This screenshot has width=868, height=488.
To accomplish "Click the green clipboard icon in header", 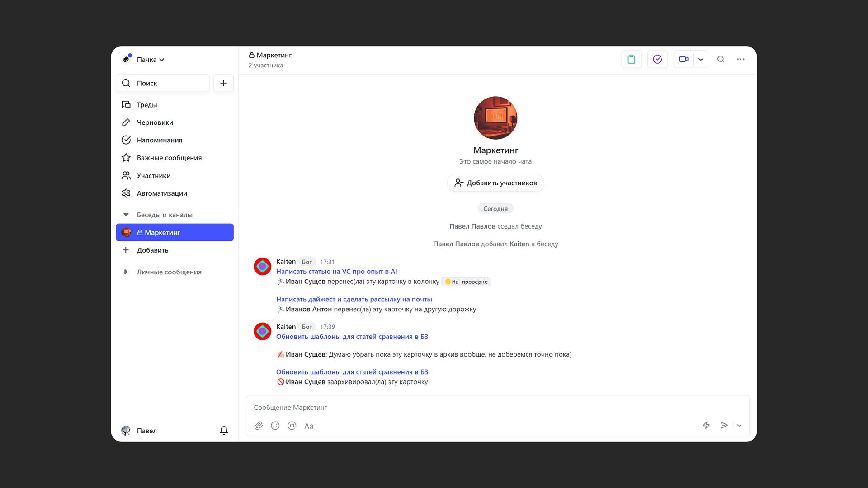I will click(x=631, y=59).
